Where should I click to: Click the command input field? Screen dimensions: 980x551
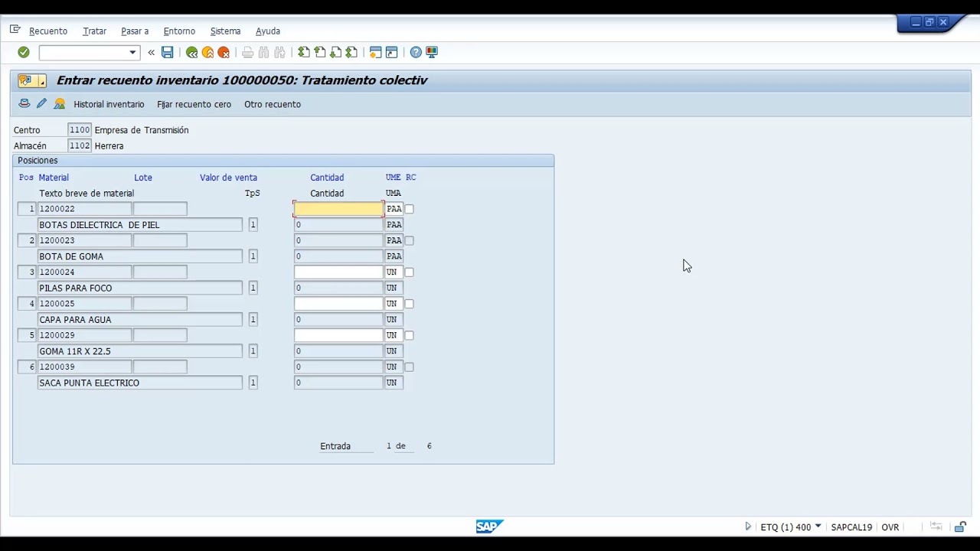84,52
